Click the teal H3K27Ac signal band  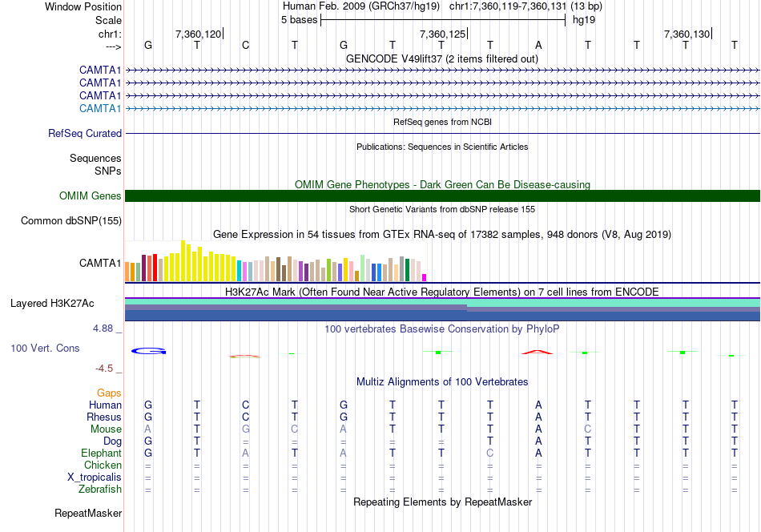click(x=443, y=302)
